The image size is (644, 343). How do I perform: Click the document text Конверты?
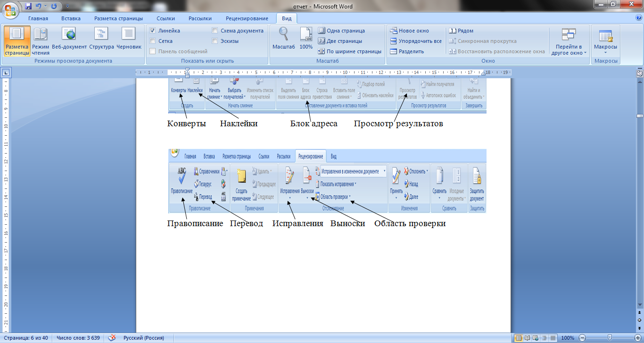(x=187, y=124)
